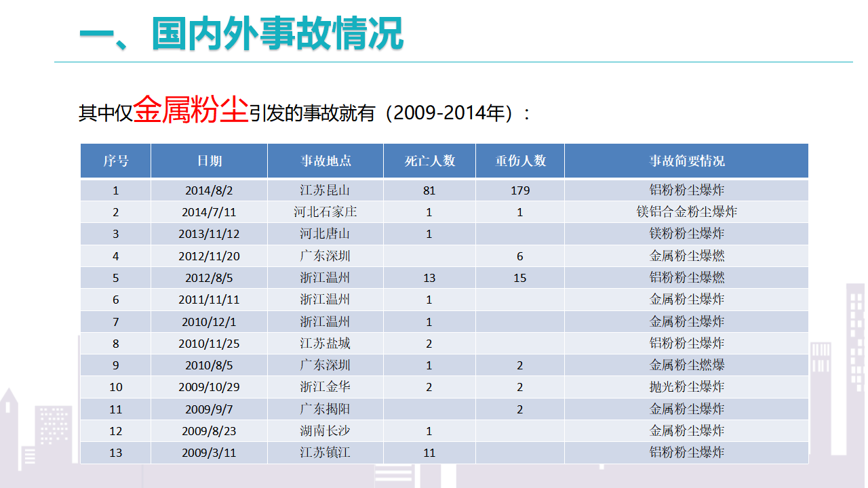Select date cell 2012/11/20

point(210,256)
